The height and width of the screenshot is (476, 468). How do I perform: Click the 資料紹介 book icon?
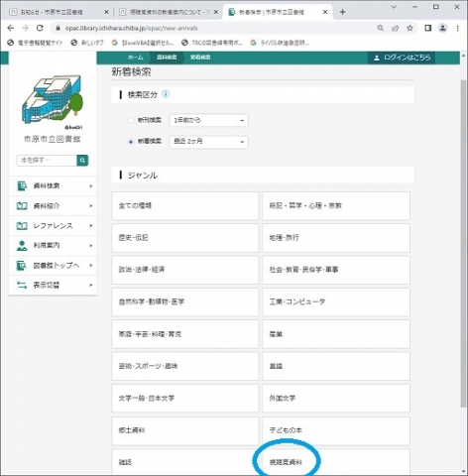[22, 206]
